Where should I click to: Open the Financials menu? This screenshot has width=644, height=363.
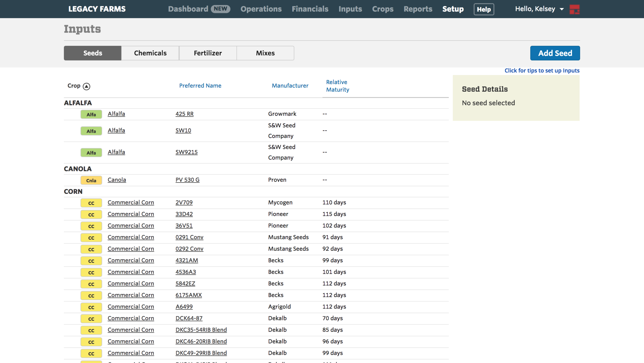point(310,9)
